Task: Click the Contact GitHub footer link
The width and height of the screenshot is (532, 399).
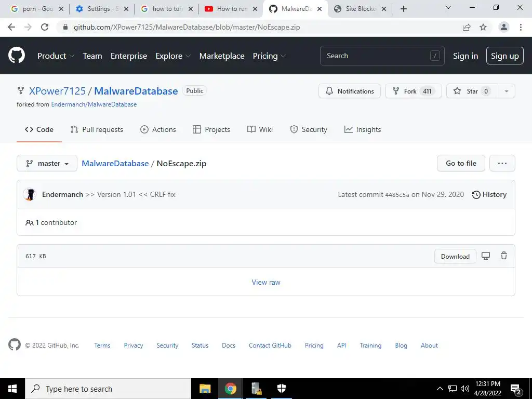Action: pyautogui.click(x=270, y=345)
